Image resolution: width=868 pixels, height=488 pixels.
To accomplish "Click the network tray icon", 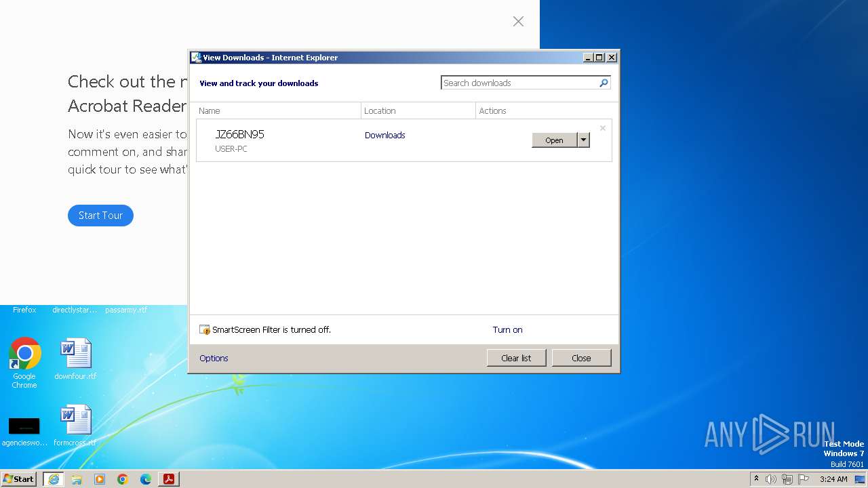I will (787, 479).
